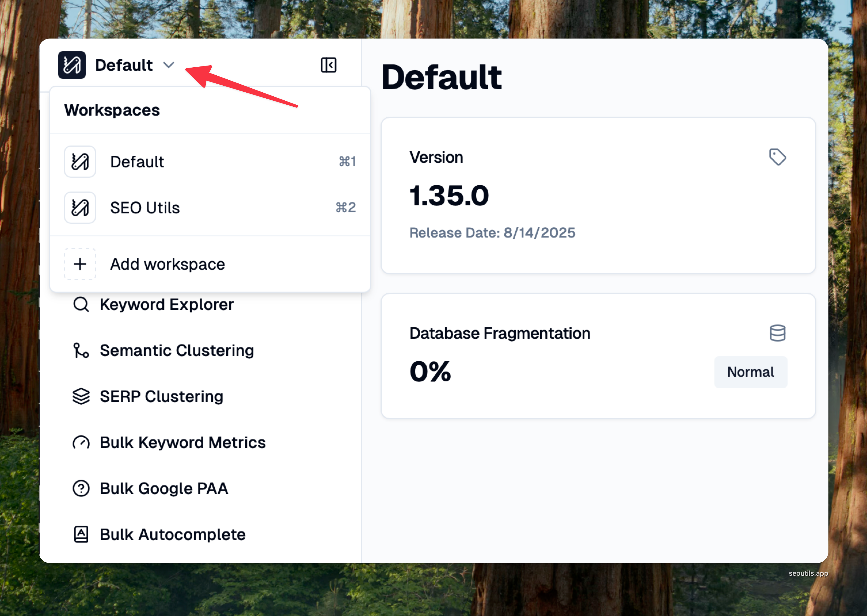Click the Normal status badge

750,372
